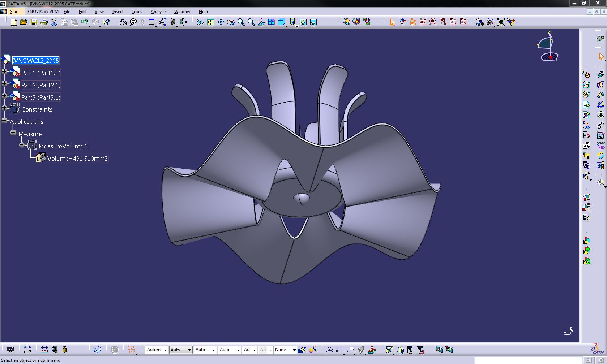Click the Capture camera icon
This screenshot has width=607, height=364.
(x=10, y=350)
